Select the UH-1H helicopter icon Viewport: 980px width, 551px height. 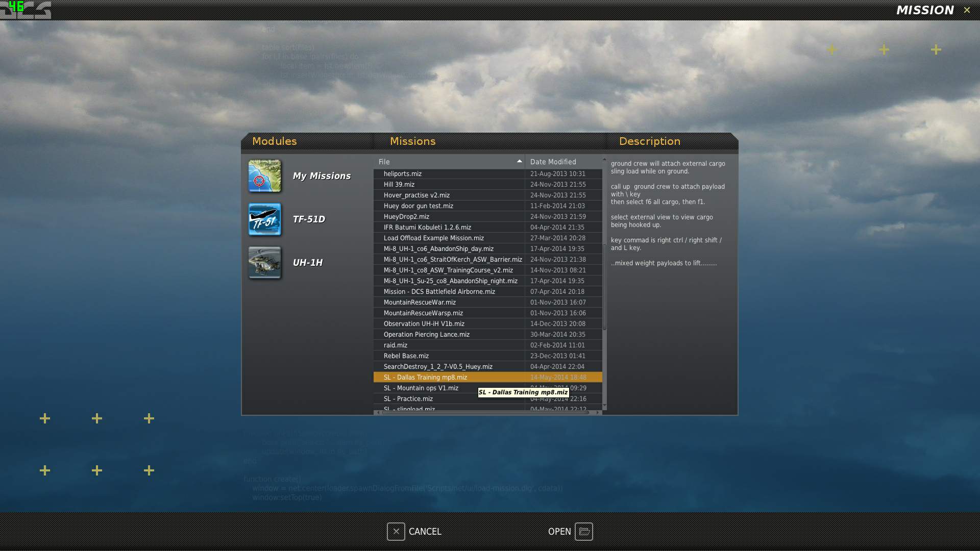pos(264,263)
